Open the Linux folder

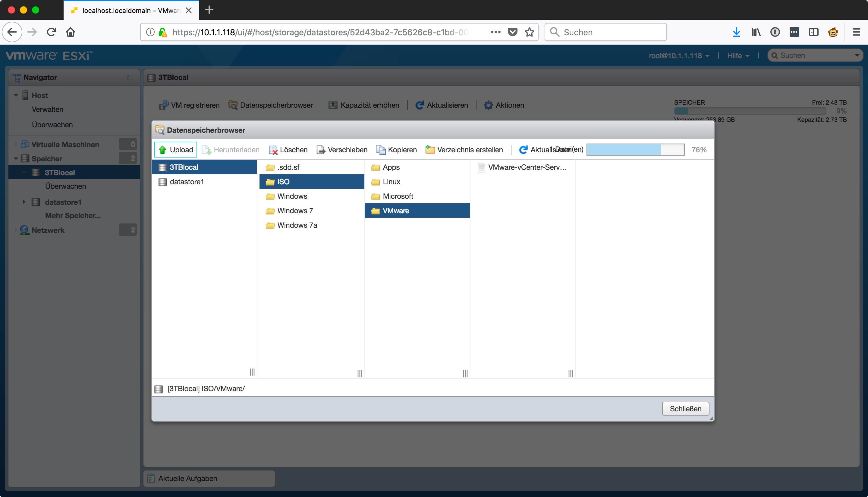pos(417,182)
